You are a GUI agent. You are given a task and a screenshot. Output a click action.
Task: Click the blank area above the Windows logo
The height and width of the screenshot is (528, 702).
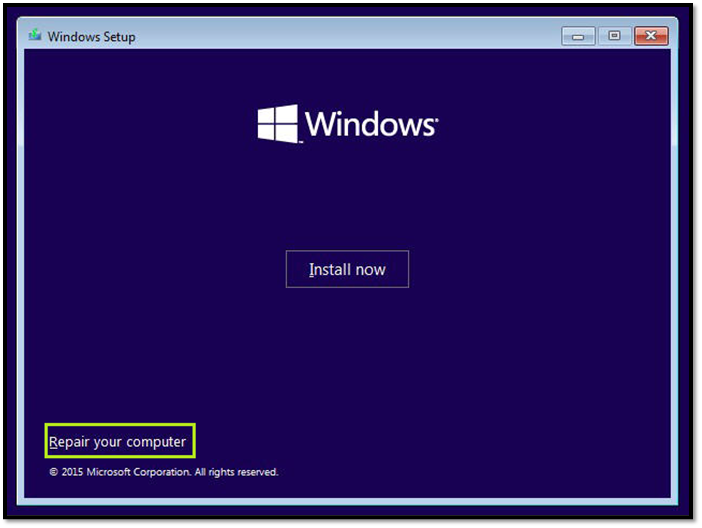tap(347, 75)
